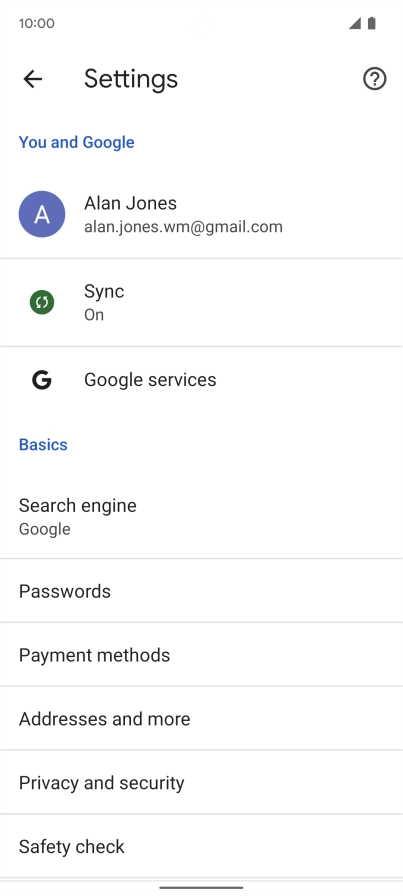Open Payment methods

(201, 655)
